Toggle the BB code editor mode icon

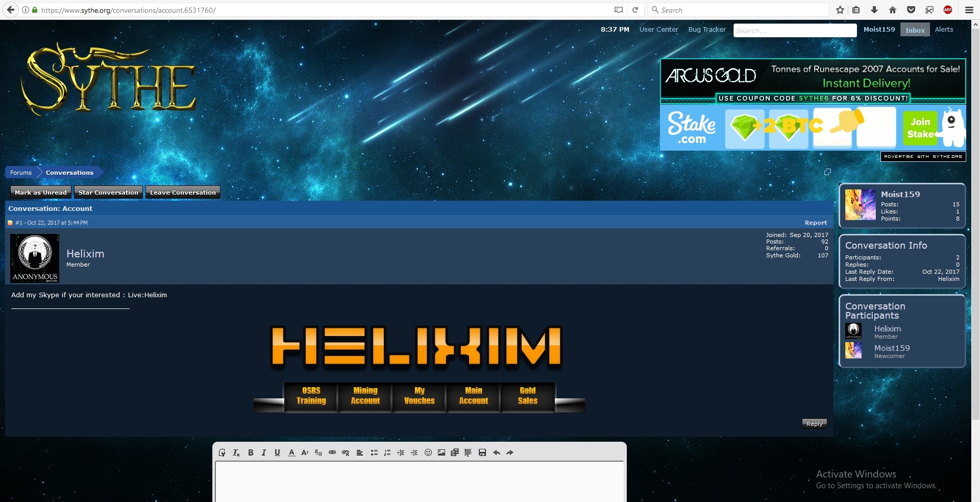[222, 452]
